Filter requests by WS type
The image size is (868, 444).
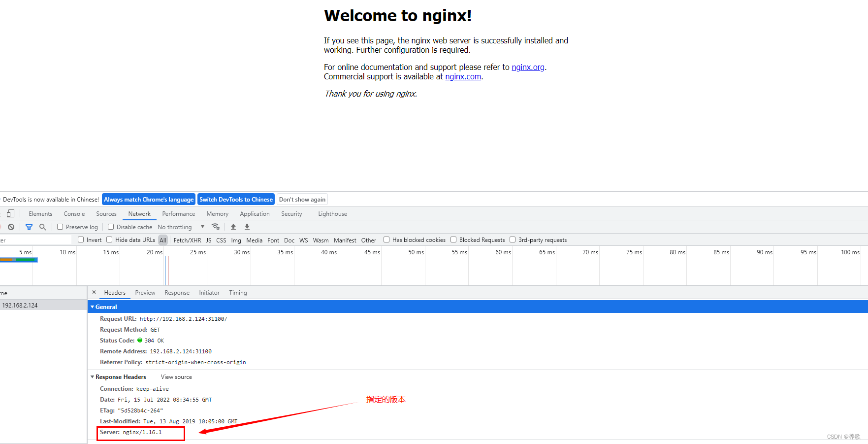pos(303,240)
